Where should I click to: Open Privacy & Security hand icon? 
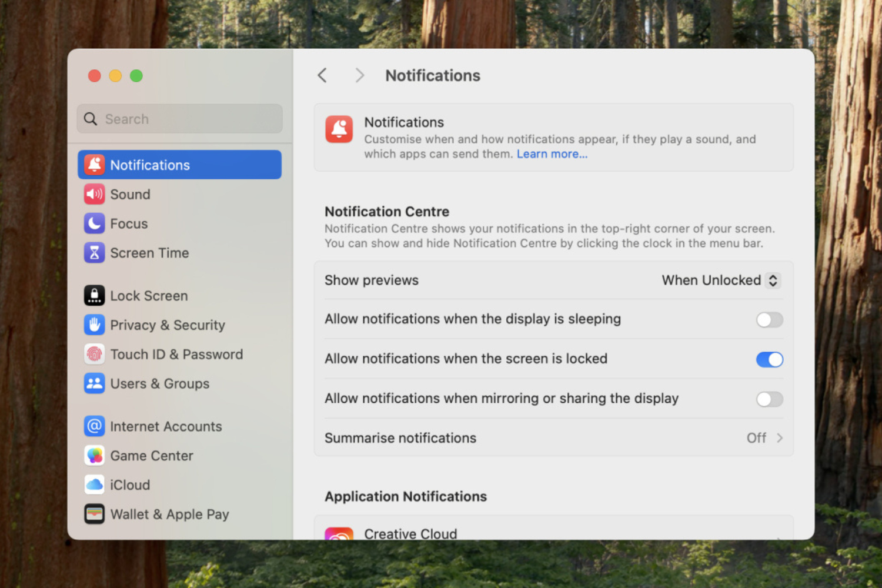point(94,325)
